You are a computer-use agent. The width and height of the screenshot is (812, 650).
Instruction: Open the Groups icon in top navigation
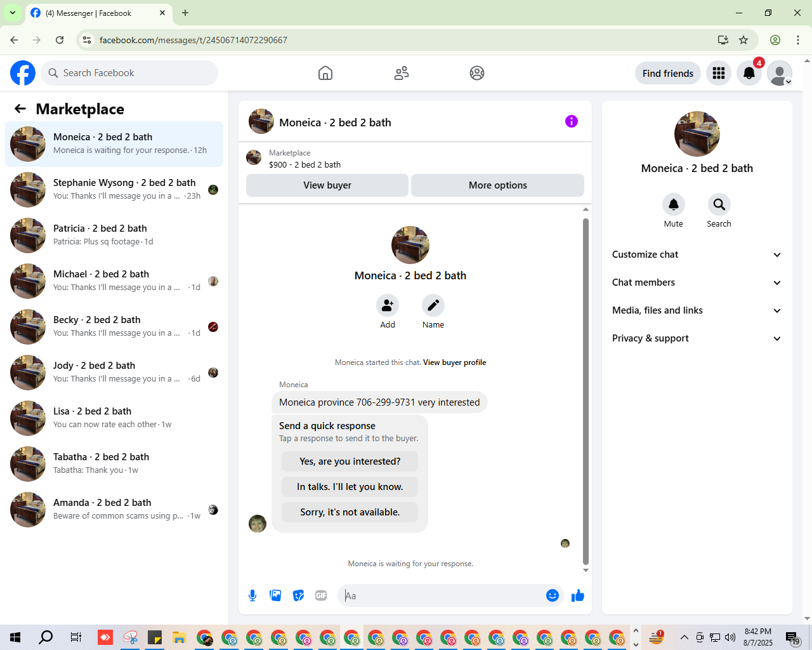coord(477,73)
